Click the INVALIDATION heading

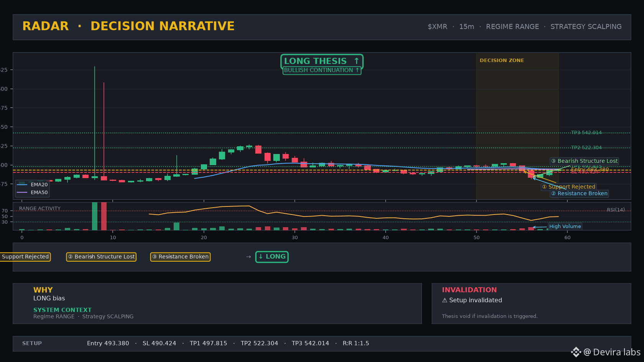[469, 290]
